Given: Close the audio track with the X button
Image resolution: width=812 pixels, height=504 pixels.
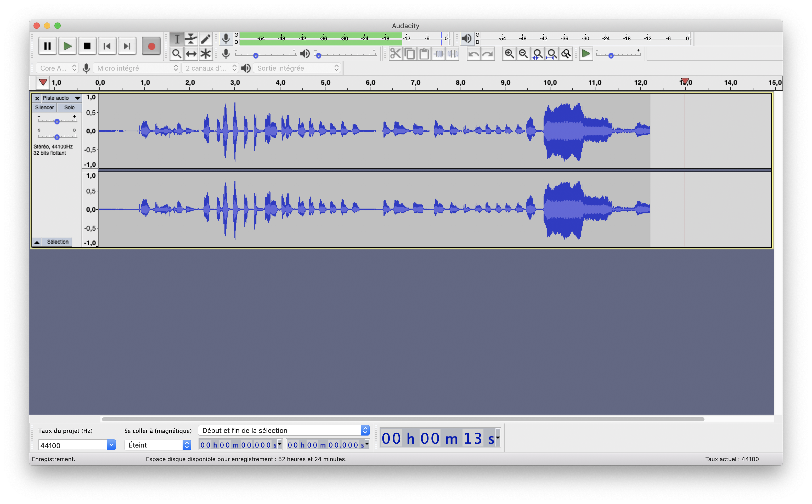Looking at the screenshot, I should click(37, 98).
